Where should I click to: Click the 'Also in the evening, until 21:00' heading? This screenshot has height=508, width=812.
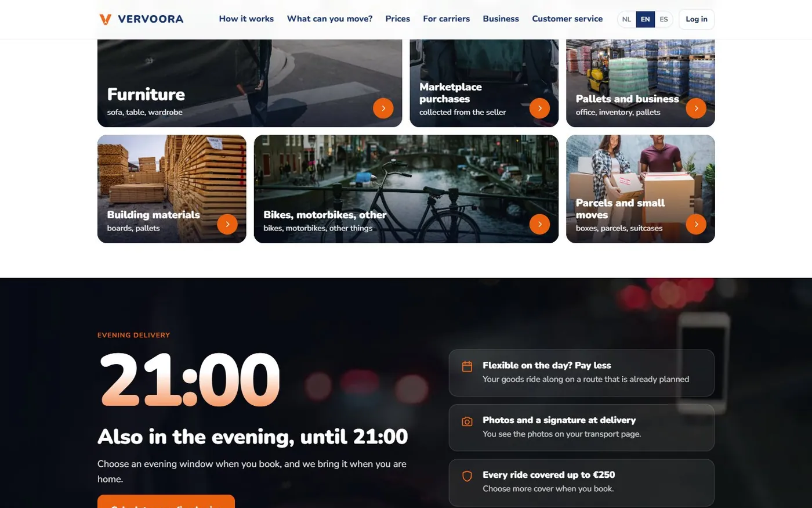253,437
